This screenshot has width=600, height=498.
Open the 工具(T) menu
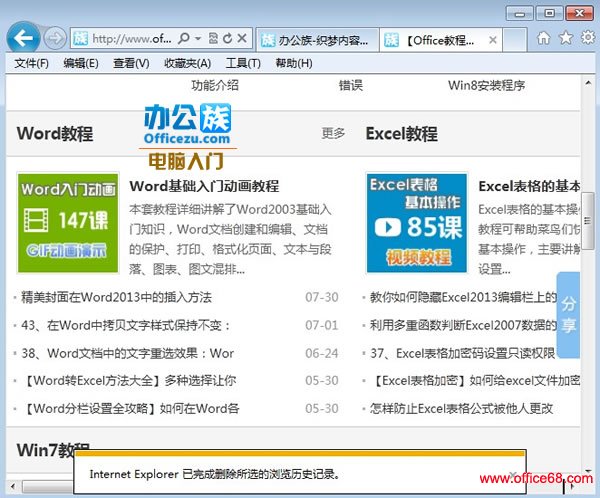(243, 63)
